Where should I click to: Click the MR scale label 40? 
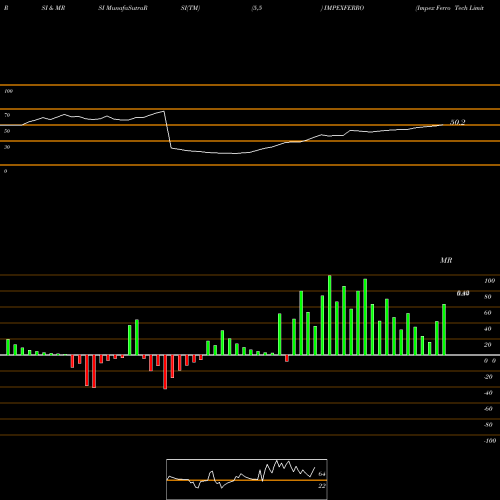click(x=488, y=329)
